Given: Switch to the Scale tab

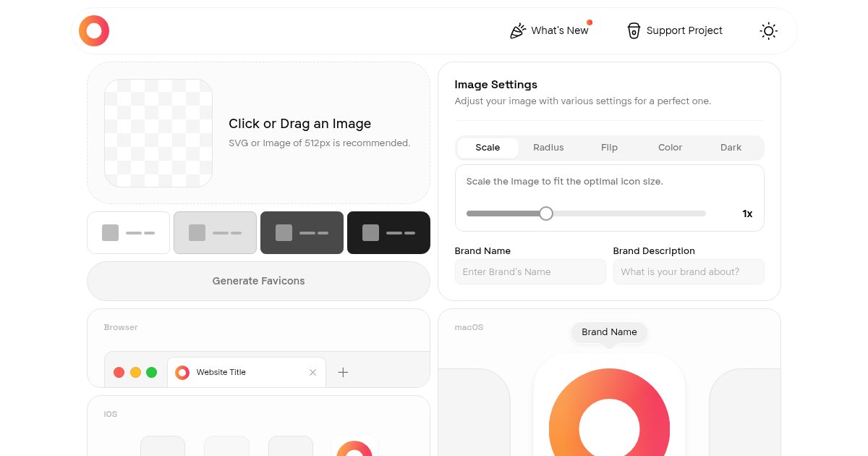Looking at the screenshot, I should tap(488, 148).
